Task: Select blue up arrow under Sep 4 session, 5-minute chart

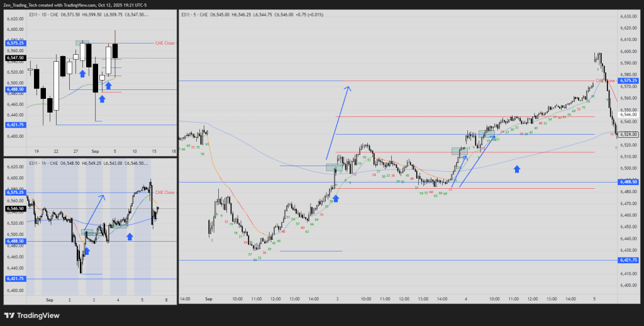Action: click(517, 169)
